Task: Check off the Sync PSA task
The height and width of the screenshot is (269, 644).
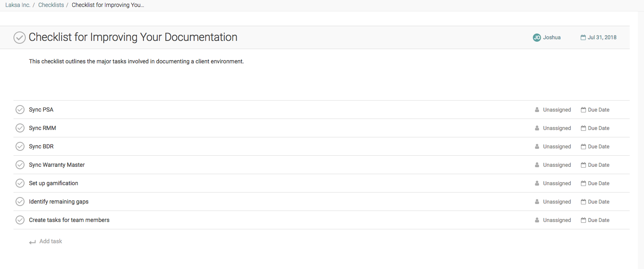Action: click(20, 110)
